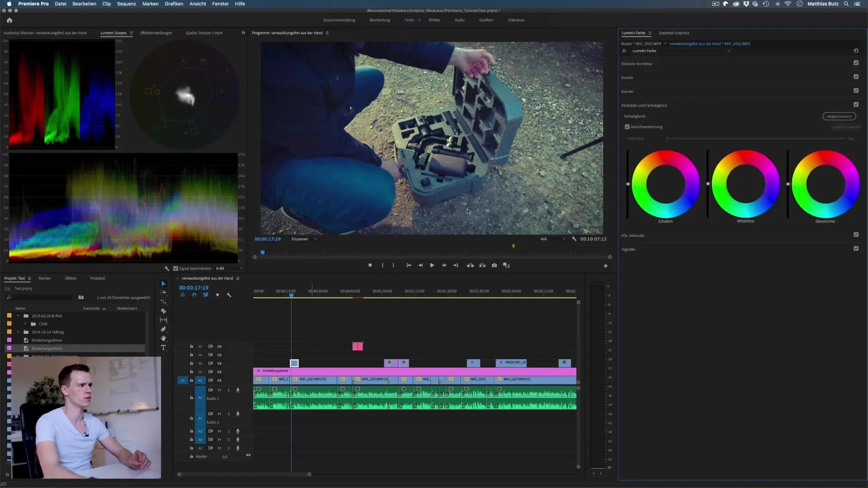
Task: Toggle Signal beschränken checkbox
Action: (x=175, y=268)
